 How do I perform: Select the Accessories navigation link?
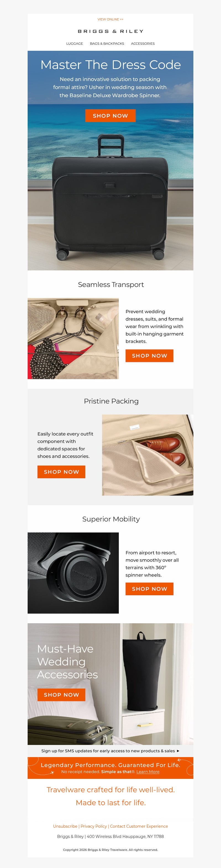(143, 44)
